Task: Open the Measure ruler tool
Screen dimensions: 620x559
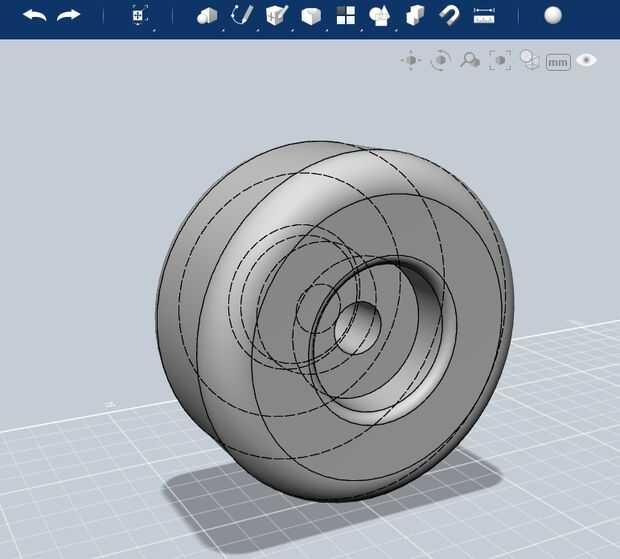Action: pyautogui.click(x=484, y=16)
